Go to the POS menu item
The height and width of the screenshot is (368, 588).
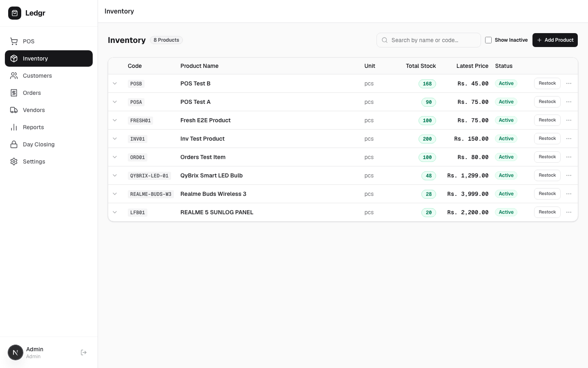[49, 41]
